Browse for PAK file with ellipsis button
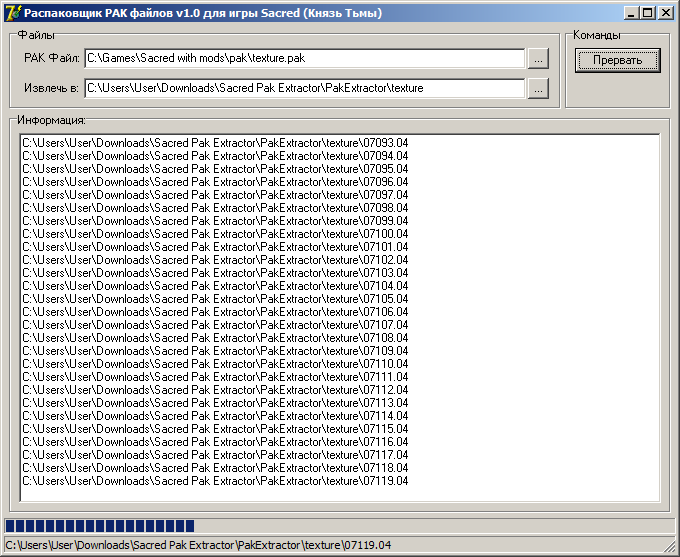The height and width of the screenshot is (557, 680). pos(538,59)
